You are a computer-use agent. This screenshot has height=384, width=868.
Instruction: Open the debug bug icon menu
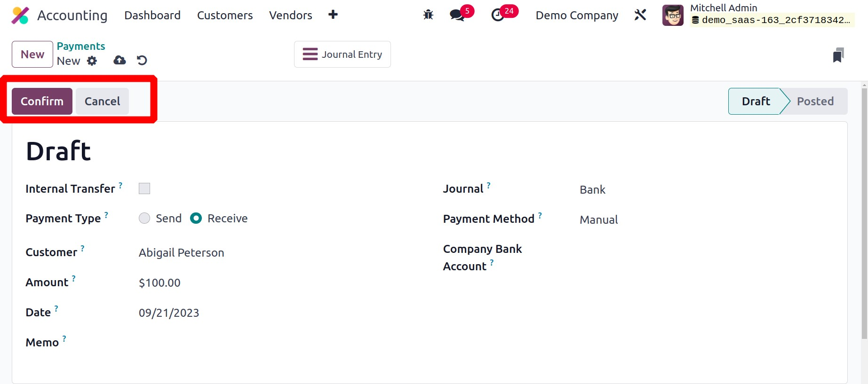pos(428,15)
